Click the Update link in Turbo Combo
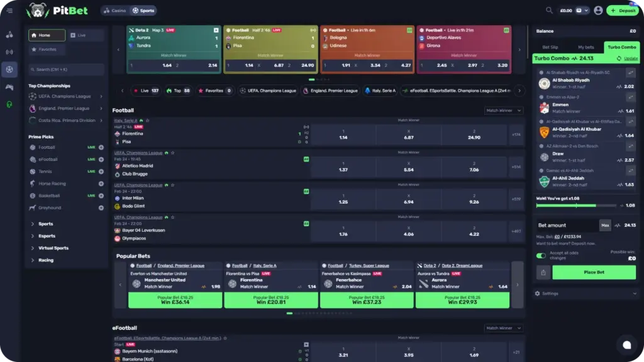 click(x=631, y=58)
